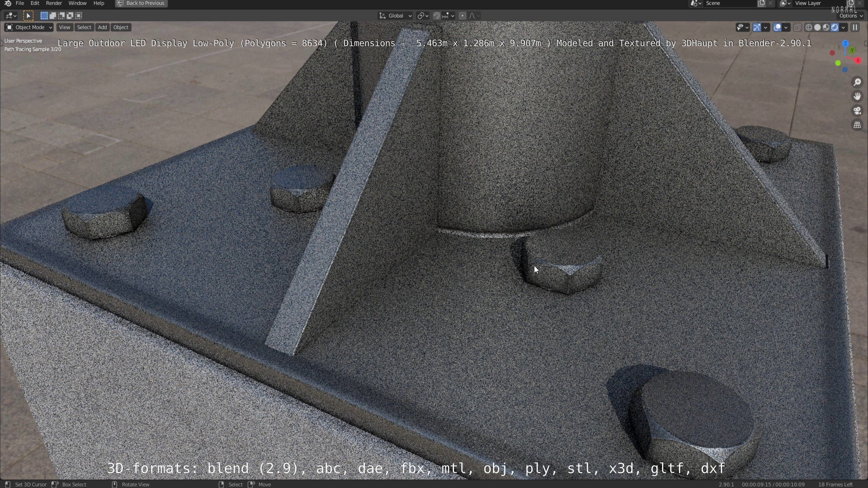Open the Edit menu

(35, 3)
